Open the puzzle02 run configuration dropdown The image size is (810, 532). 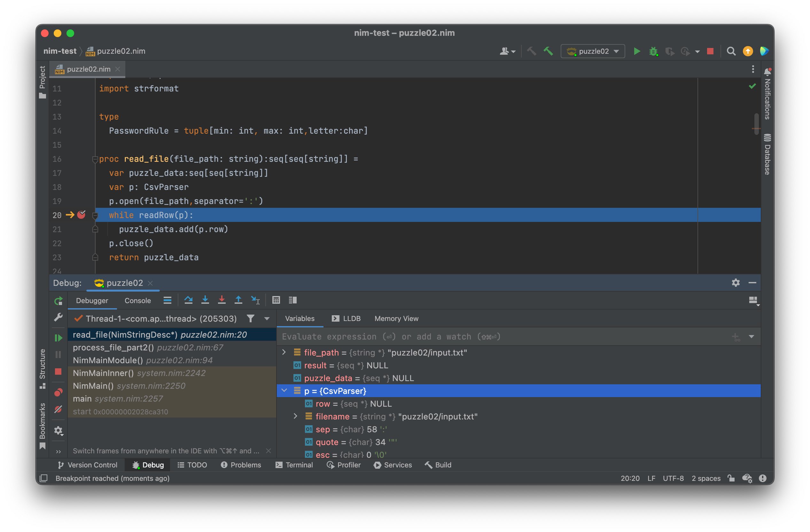coord(593,51)
